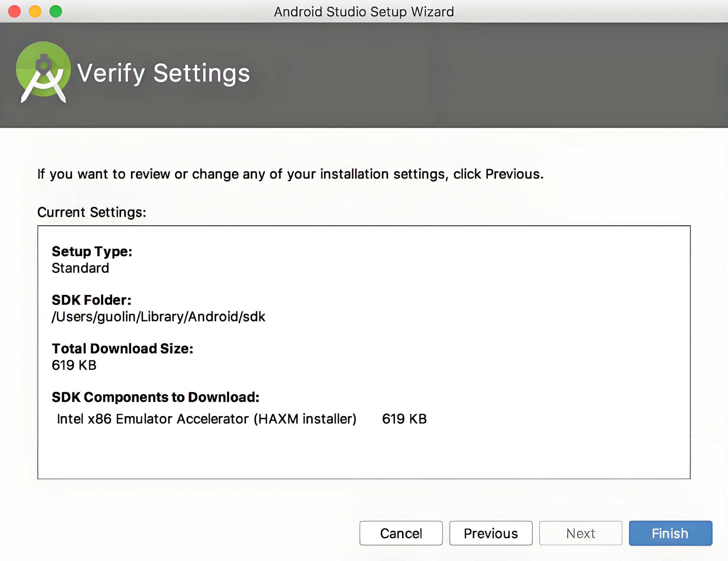This screenshot has width=728, height=561.
Task: Click the 'SDK Components to Download:' heading
Action: point(155,397)
